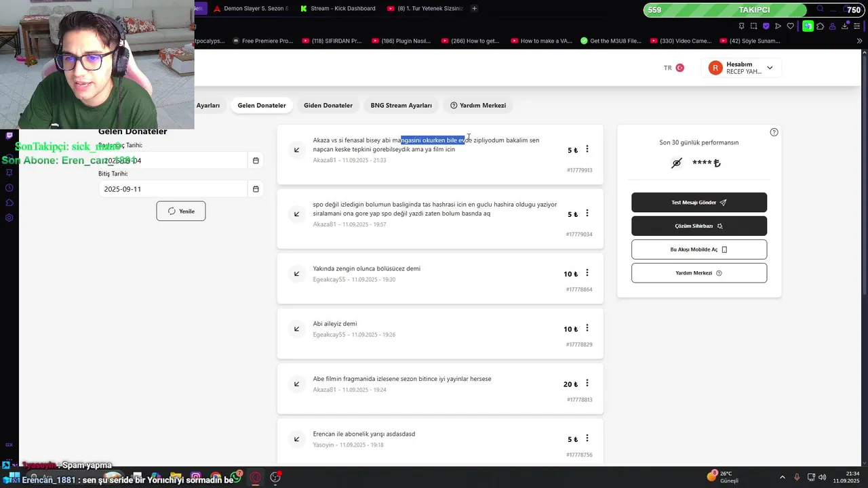Click the incoming arrow icon beside the 'spo değil' donation
The height and width of the screenshot is (488, 868).
296,214
